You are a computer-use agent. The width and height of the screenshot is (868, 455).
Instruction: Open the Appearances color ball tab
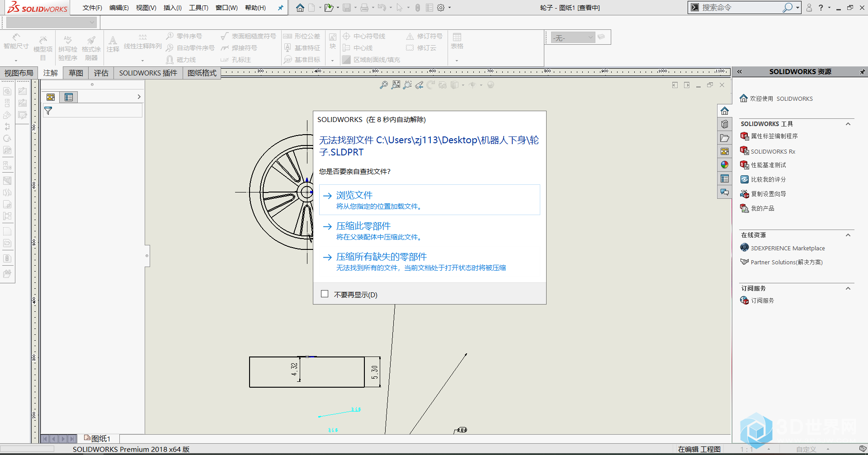pyautogui.click(x=725, y=165)
